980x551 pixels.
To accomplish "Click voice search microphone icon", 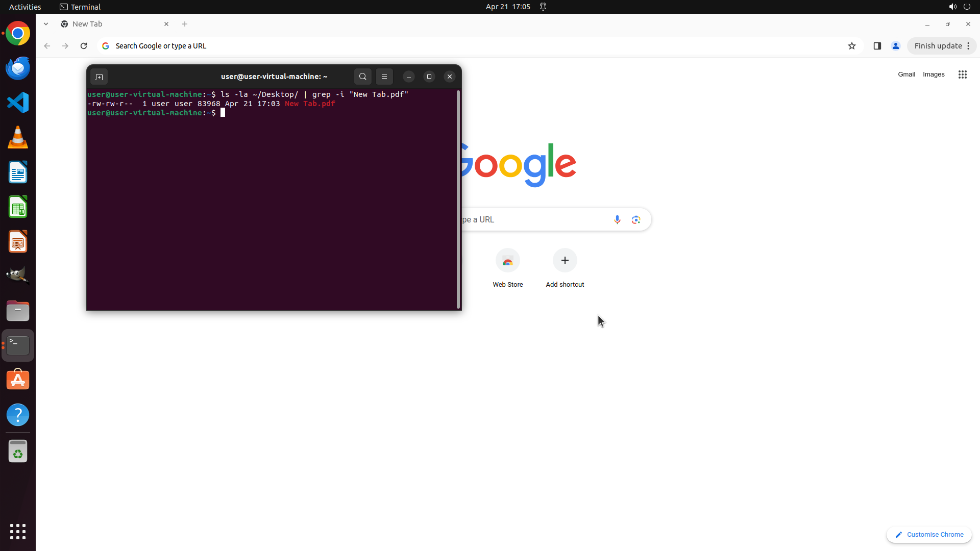I will [x=617, y=219].
